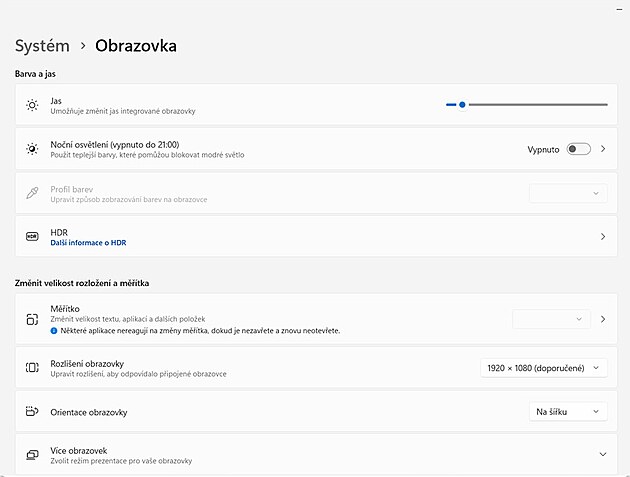Image resolution: width=630 pixels, height=477 pixels.
Task: Toggle the Noční osvětlení switch on
Action: tap(578, 149)
